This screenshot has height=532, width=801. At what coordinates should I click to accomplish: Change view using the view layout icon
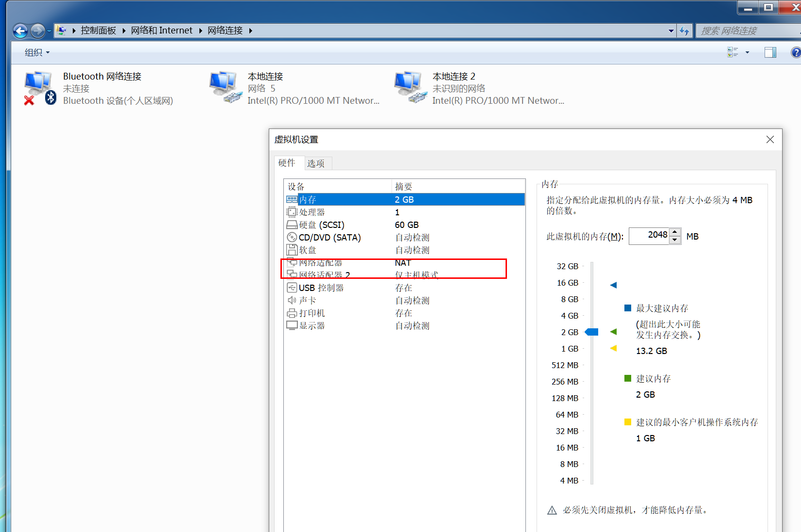pyautogui.click(x=733, y=52)
